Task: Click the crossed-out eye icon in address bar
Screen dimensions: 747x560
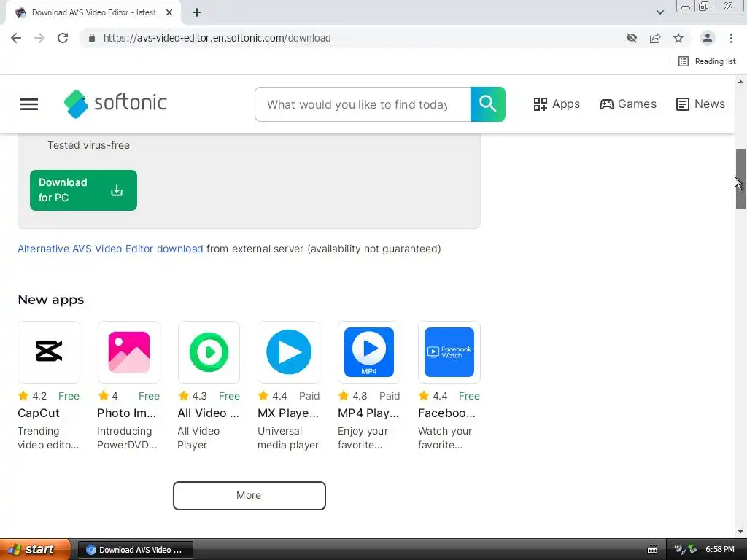Action: click(632, 38)
